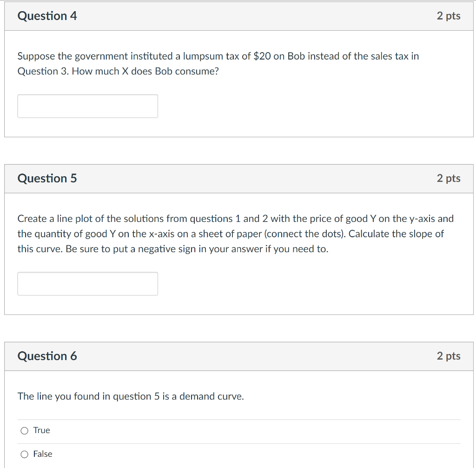Viewport: 476px width, 468px height.
Task: Click the 2 pts label on Question 5
Action: [x=449, y=178]
